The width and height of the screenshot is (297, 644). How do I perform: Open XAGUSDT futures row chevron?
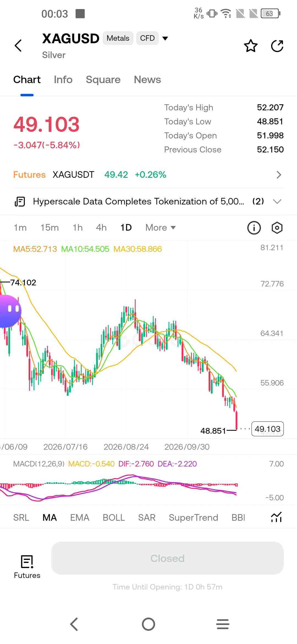coord(279,175)
